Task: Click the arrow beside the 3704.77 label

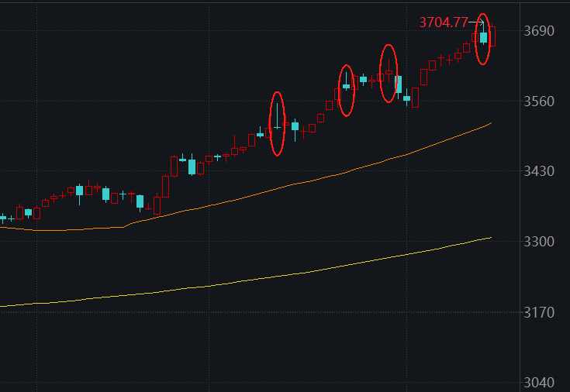Action: [475, 22]
